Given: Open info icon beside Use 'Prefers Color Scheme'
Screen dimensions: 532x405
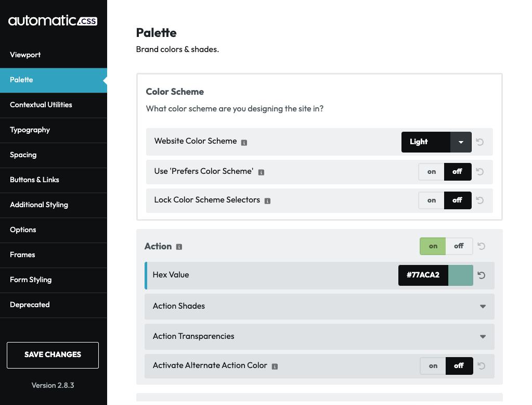Looking at the screenshot, I should pos(261,172).
